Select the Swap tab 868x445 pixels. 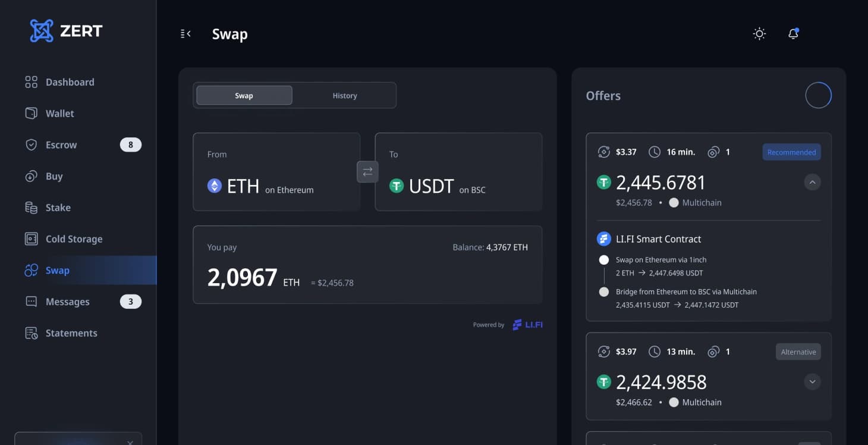pos(244,95)
